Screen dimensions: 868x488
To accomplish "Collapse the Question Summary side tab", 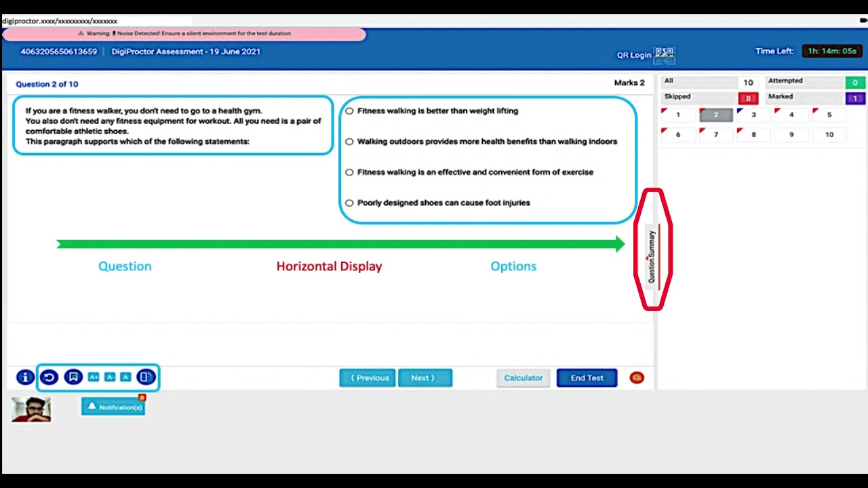I will (x=652, y=257).
